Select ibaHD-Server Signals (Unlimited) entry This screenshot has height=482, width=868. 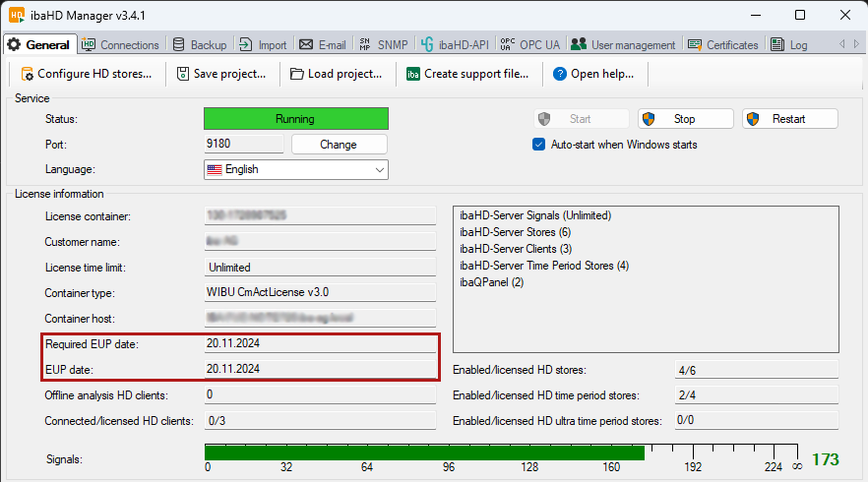535,215
